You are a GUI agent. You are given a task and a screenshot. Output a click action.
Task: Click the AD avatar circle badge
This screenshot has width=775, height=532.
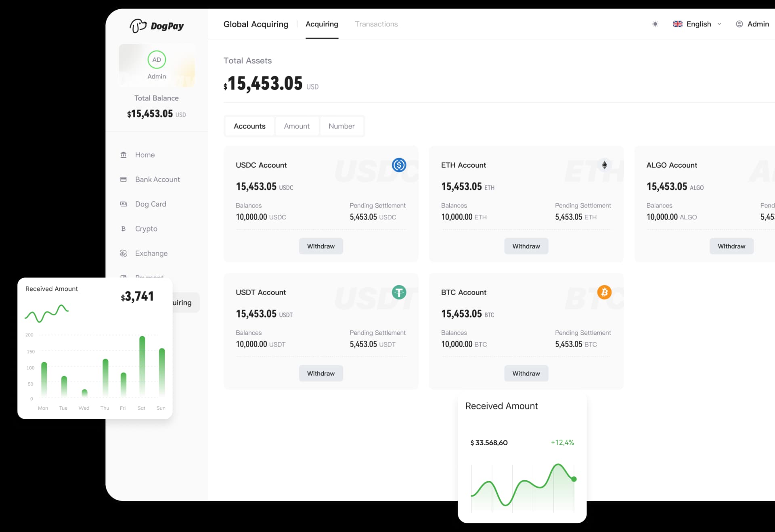point(157,59)
